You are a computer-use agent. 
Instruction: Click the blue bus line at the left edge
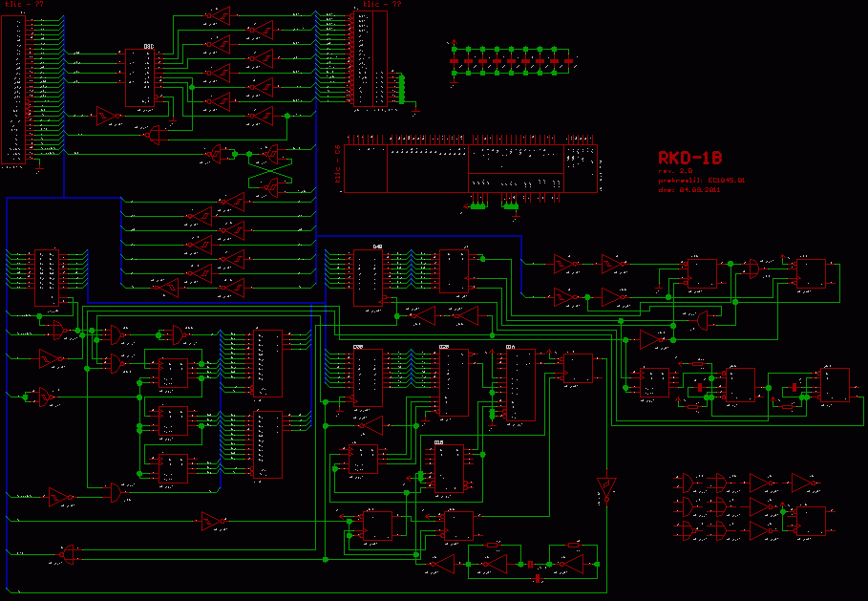6,382
